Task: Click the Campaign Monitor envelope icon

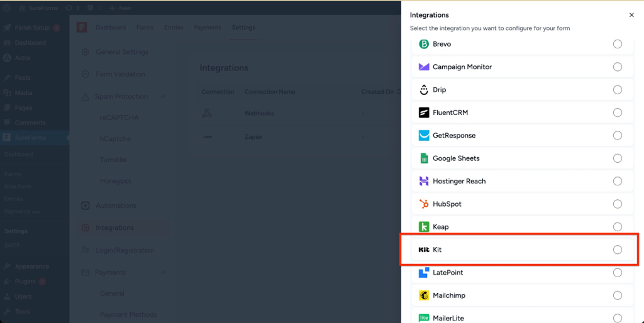Action: 424,67
